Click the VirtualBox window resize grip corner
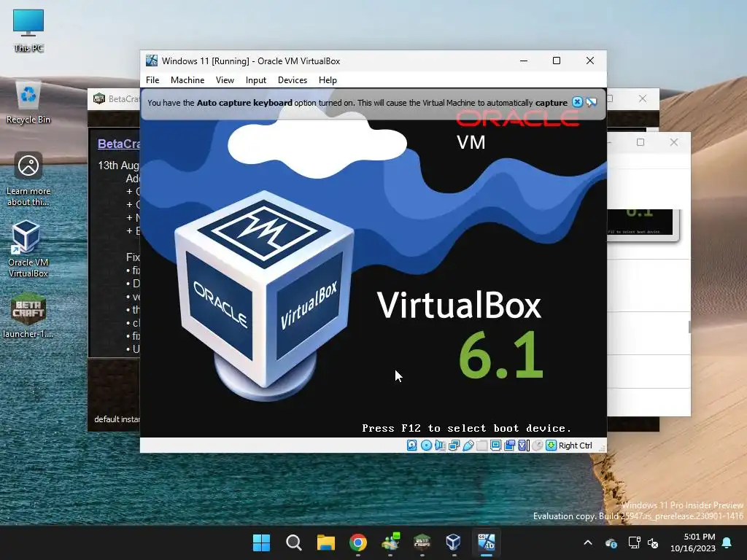This screenshot has height=560, width=747. pyautogui.click(x=602, y=448)
